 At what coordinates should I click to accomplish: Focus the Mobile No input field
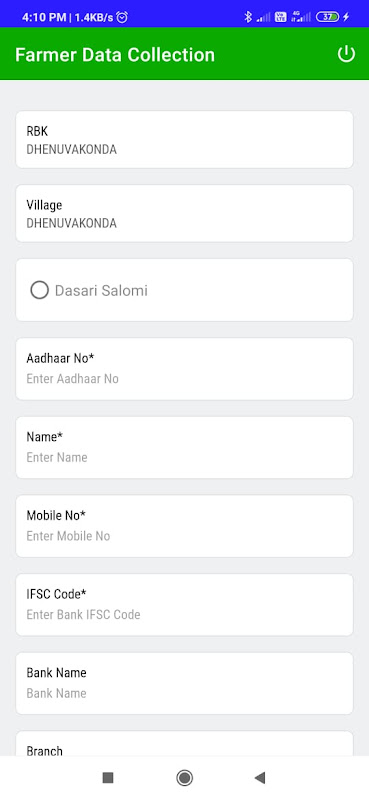pyautogui.click(x=184, y=526)
